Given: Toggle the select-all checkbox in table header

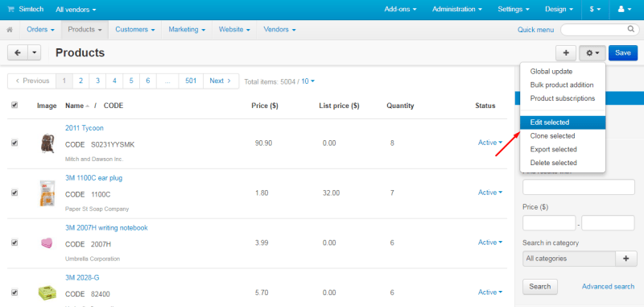Looking at the screenshot, I should [x=14, y=106].
